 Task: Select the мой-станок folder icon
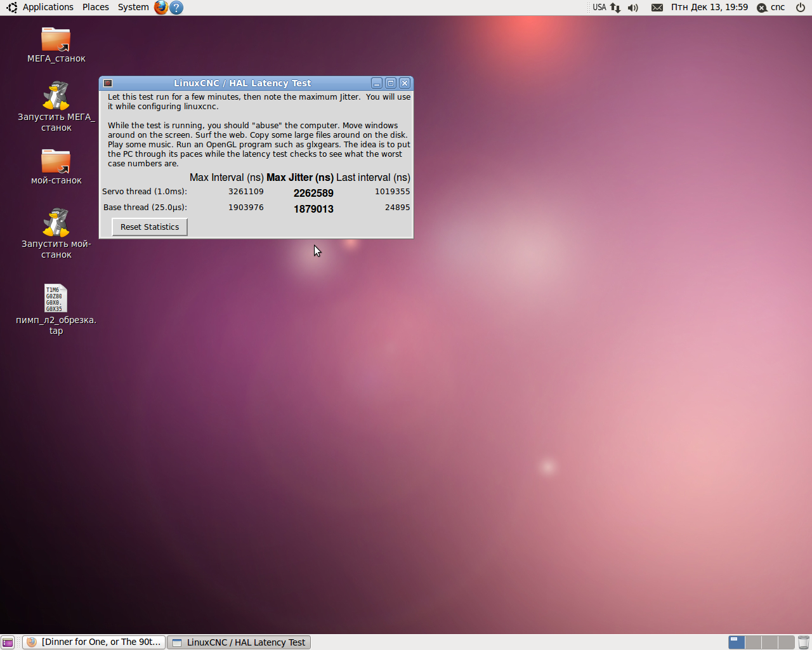56,161
